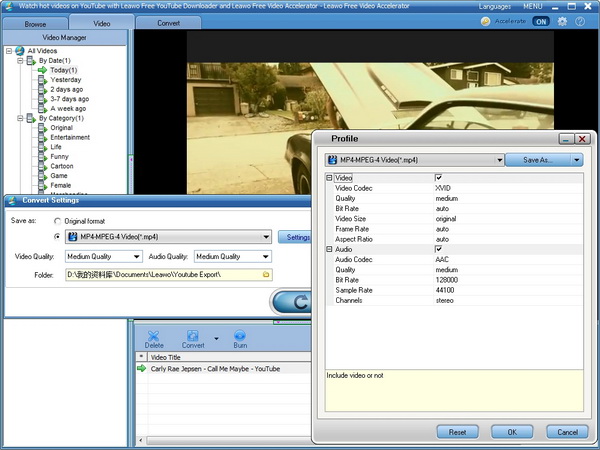This screenshot has width=600, height=450.
Task: Select the Game category
Action: pos(59,176)
